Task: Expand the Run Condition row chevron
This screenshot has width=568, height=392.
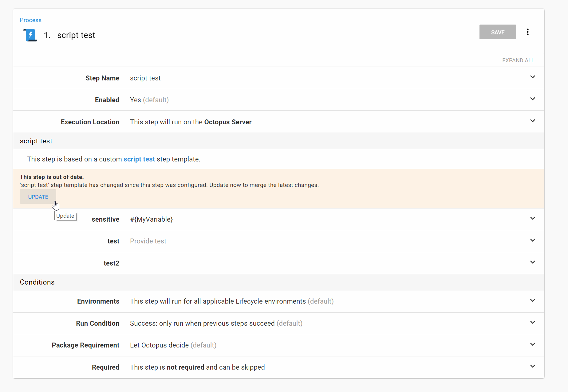Action: pyautogui.click(x=533, y=322)
